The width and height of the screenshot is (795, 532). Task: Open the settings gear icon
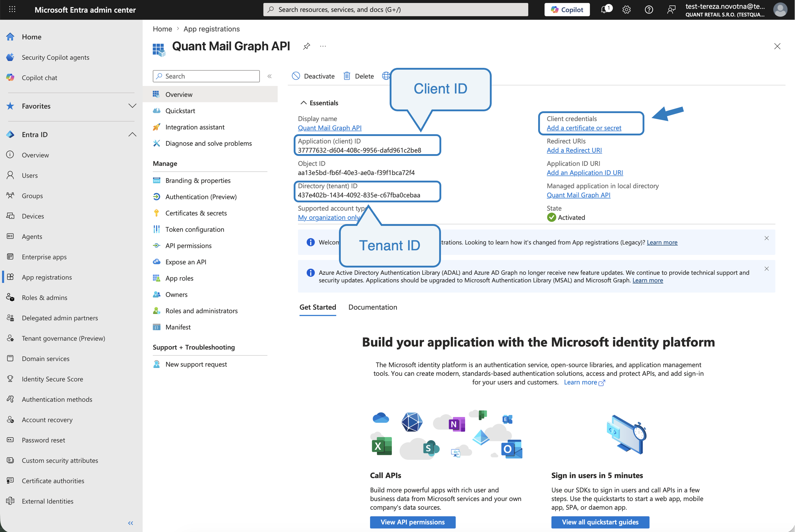(627, 10)
